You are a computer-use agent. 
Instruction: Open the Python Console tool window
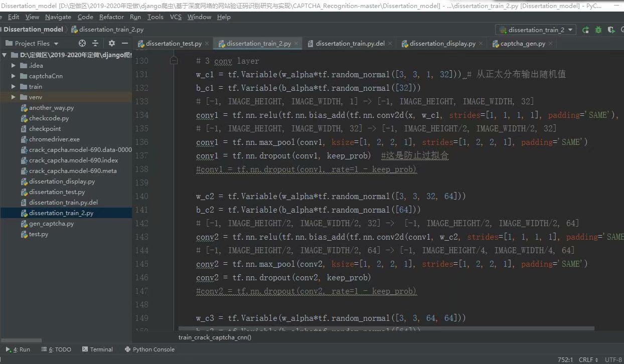[x=149, y=349]
